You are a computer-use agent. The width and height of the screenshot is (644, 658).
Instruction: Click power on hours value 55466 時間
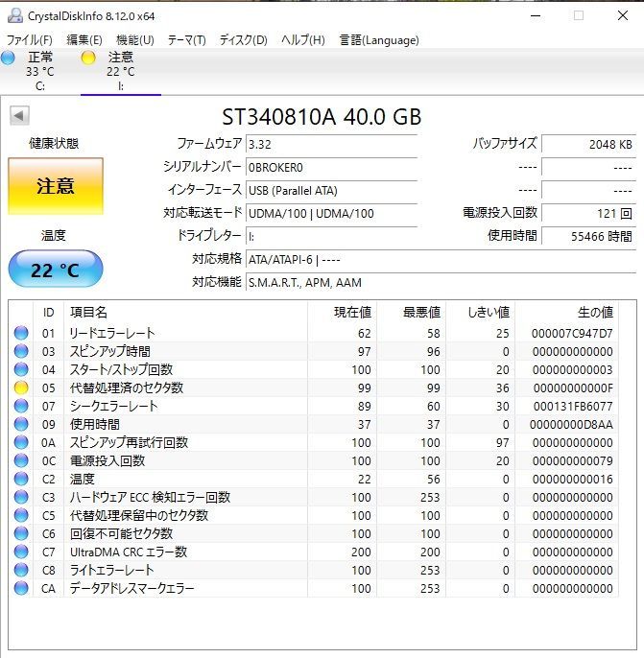589,236
